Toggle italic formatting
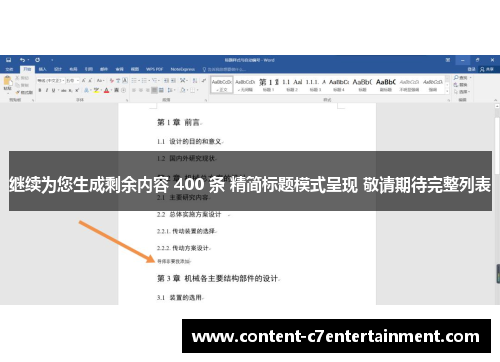The width and height of the screenshot is (500, 362). [x=47, y=90]
